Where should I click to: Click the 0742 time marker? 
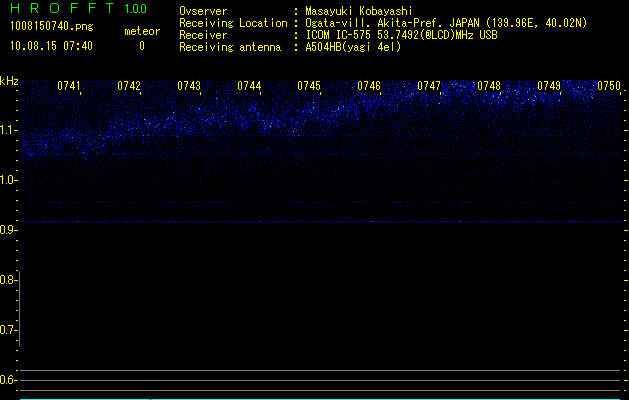click(129, 86)
